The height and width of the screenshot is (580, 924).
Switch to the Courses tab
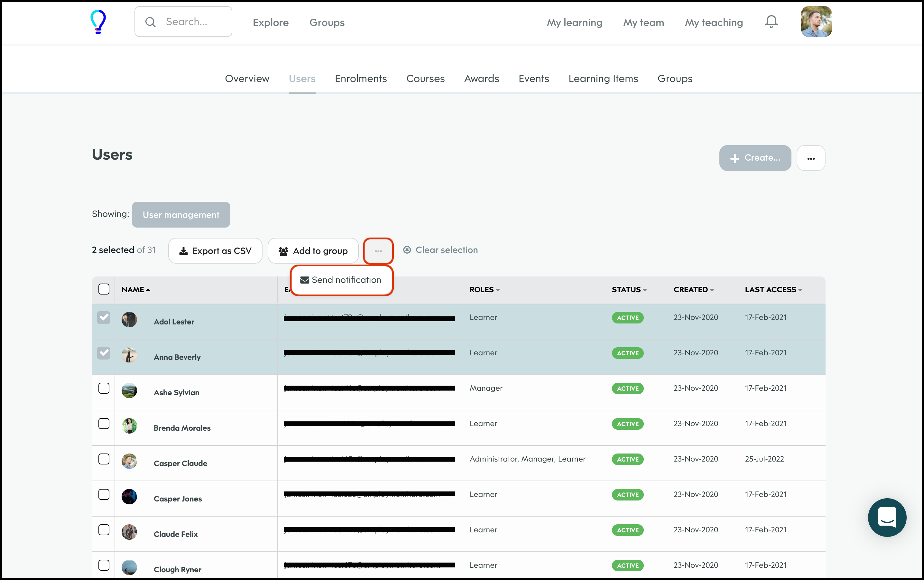click(426, 79)
